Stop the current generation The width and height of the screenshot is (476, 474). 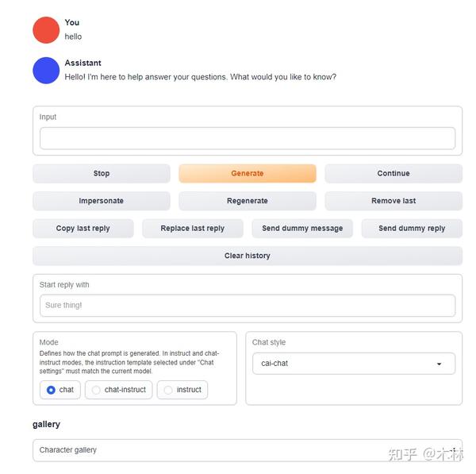pyautogui.click(x=102, y=174)
